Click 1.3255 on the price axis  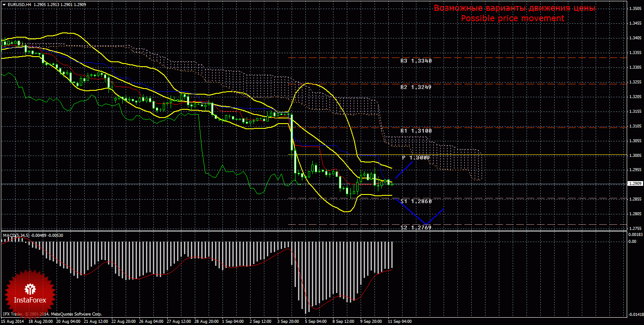pyautogui.click(x=636, y=82)
